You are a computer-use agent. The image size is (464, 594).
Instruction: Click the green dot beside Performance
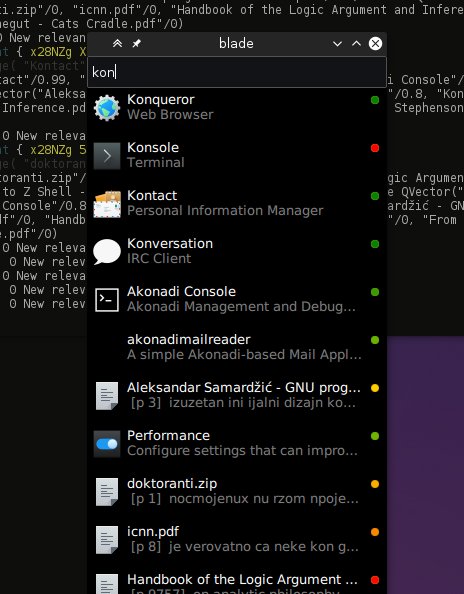tap(375, 436)
